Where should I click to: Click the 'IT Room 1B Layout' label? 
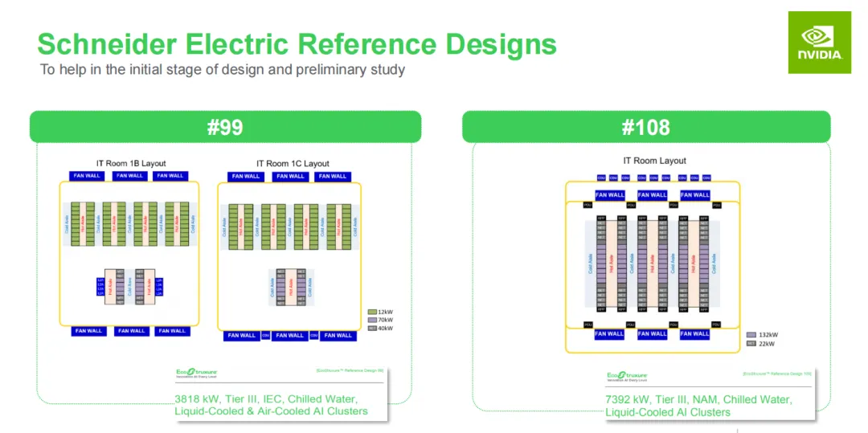[x=131, y=163]
